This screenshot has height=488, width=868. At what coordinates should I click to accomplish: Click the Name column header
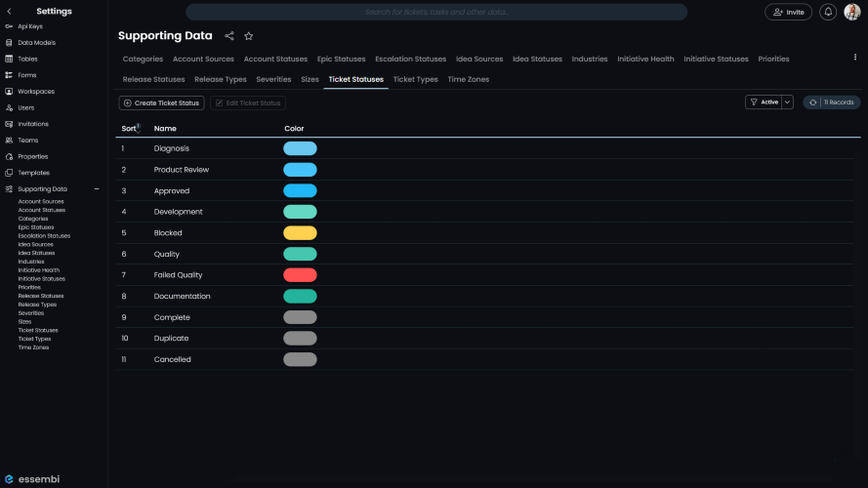[x=165, y=129]
